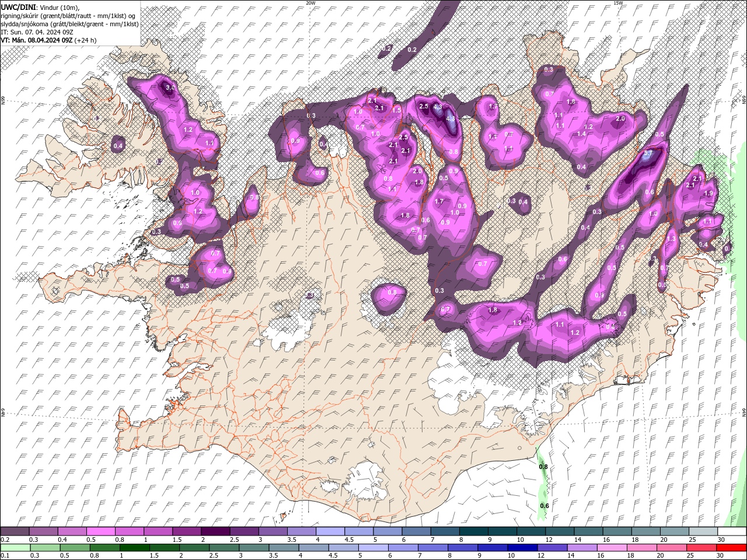
Task: Click the 'rigning/skúrir' legend description line
Action: (x=69, y=15)
